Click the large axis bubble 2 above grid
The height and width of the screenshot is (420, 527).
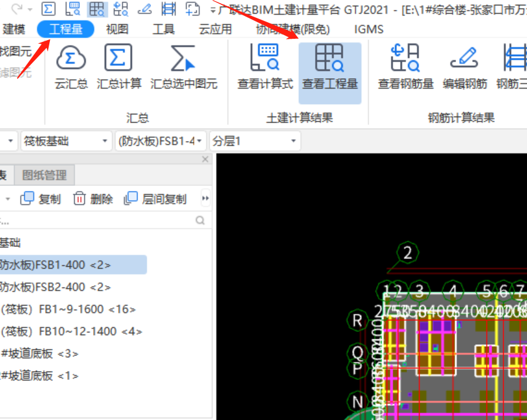point(407,252)
